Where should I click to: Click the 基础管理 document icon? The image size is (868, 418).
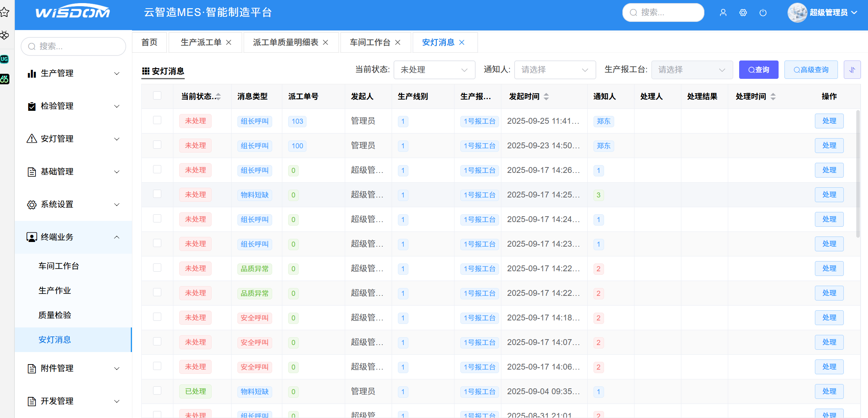point(32,172)
